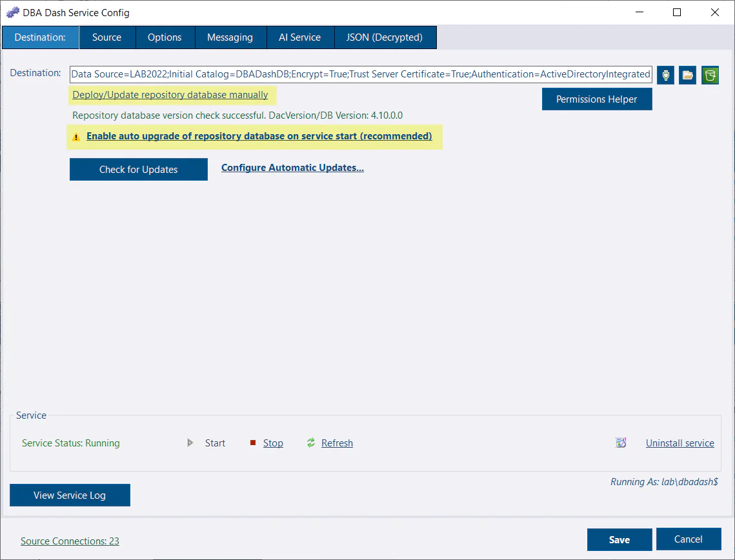Click the Permissions Helper button
The image size is (735, 560).
tap(597, 99)
